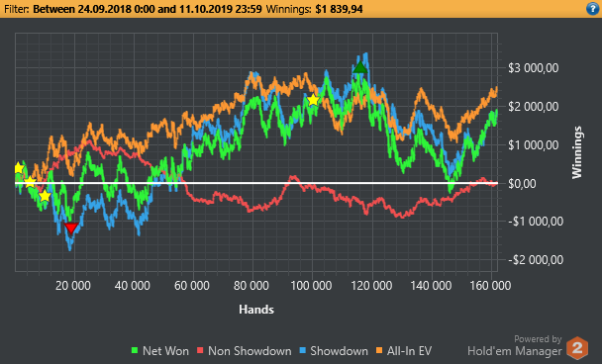Click the $2 000,00 axis label
Screen dimensions: 602x364
tap(534, 107)
